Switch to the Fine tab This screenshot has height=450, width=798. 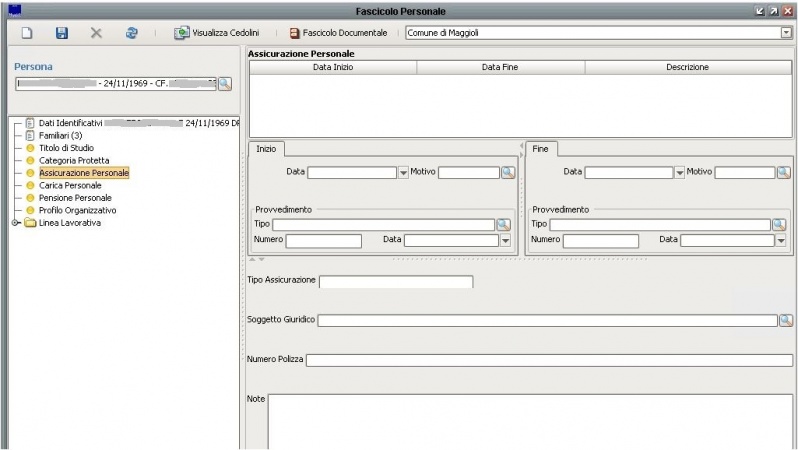541,148
